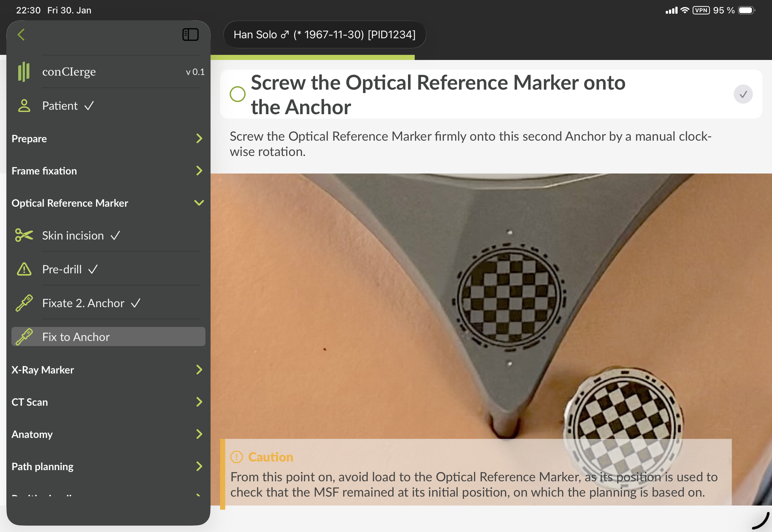Expand the Path planning section

click(108, 466)
